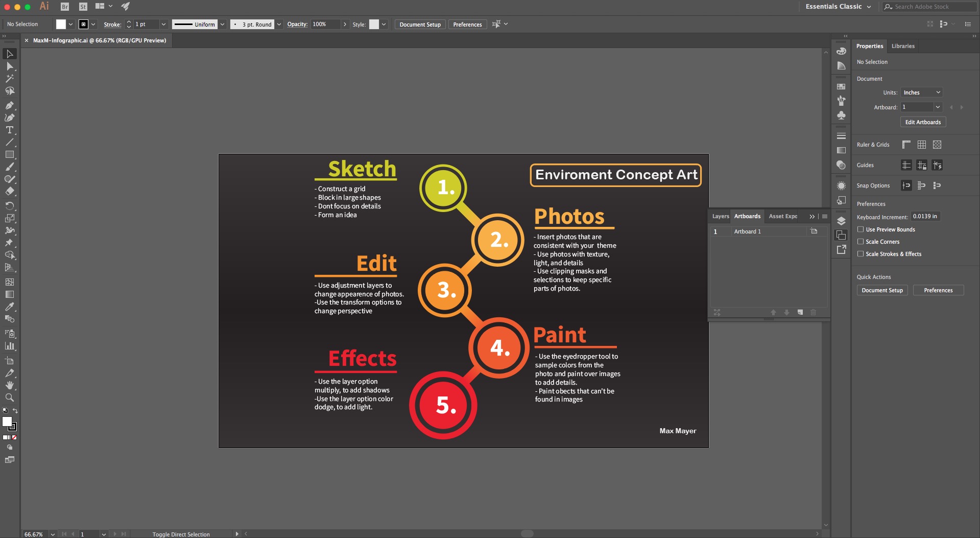Open the Units dropdown showing Inches

(921, 92)
